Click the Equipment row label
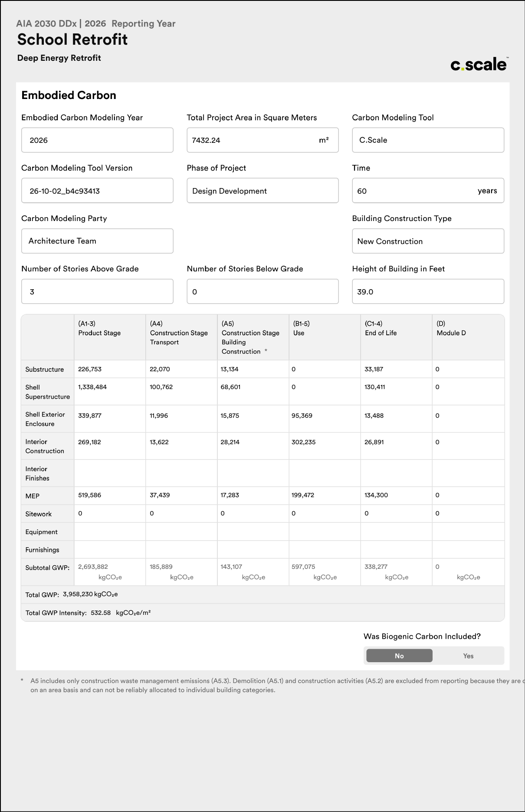Screen dimensions: 525x812 coord(41,532)
